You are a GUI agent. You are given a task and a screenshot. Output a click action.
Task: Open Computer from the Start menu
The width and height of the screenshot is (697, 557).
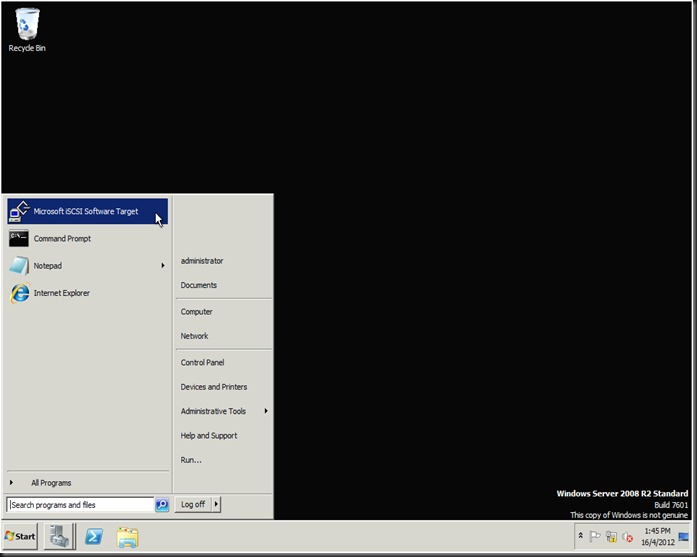[196, 312]
